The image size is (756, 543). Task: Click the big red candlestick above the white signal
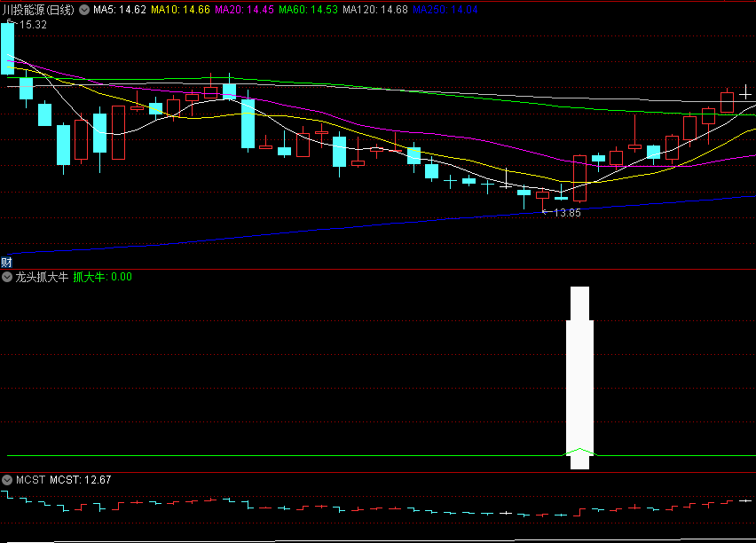click(x=579, y=178)
